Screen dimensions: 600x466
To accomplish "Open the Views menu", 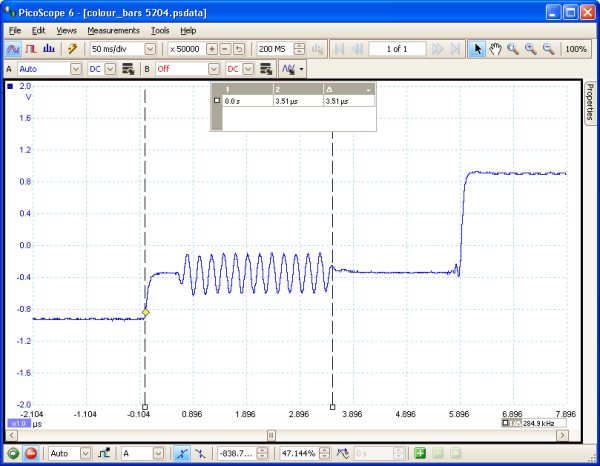I will point(66,31).
